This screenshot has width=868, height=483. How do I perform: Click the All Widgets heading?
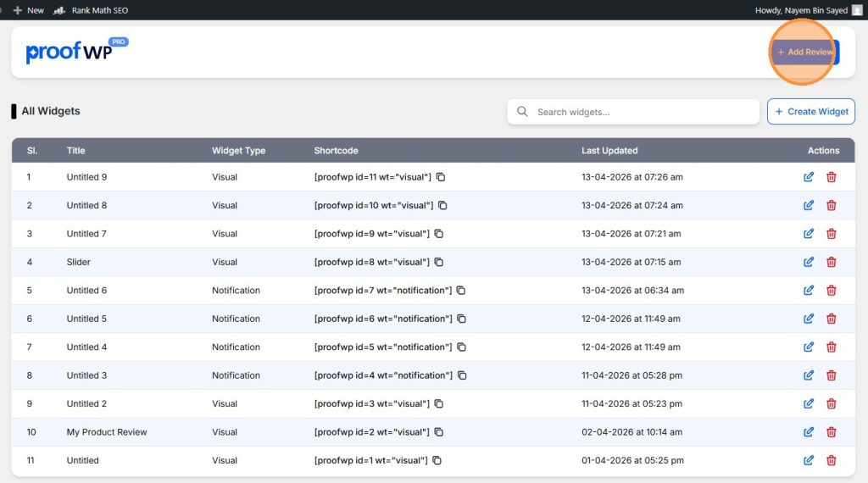point(50,111)
